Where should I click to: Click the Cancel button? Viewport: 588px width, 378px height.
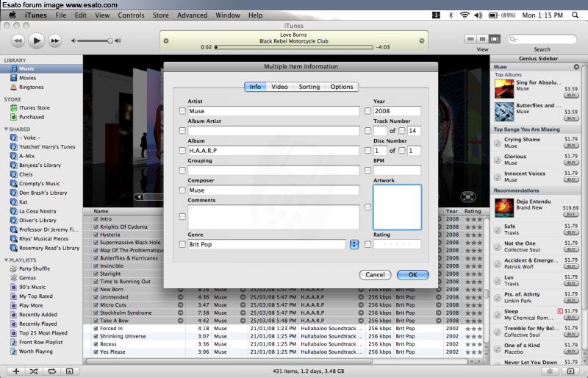(x=375, y=275)
